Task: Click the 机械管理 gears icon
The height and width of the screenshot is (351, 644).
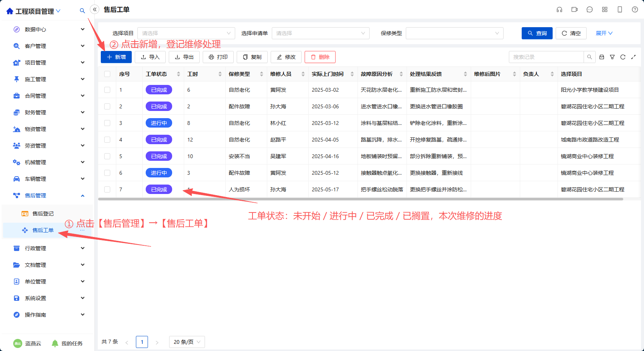Action: pyautogui.click(x=17, y=162)
